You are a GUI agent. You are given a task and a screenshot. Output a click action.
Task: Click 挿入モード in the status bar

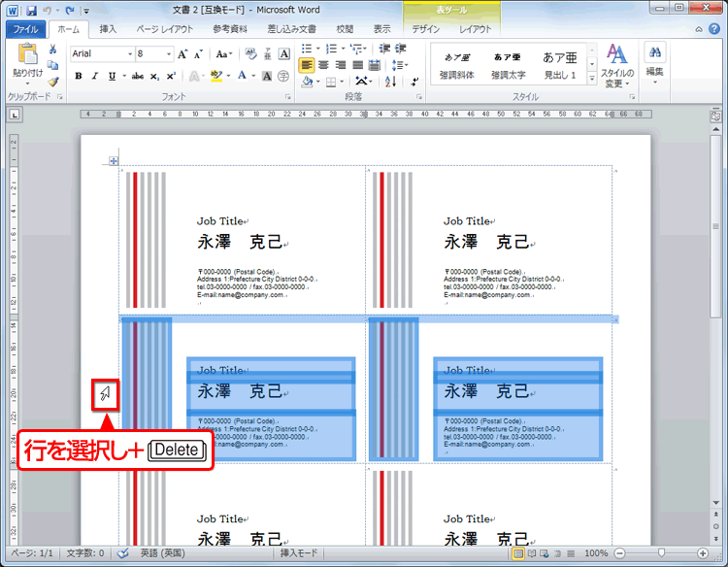[299, 553]
